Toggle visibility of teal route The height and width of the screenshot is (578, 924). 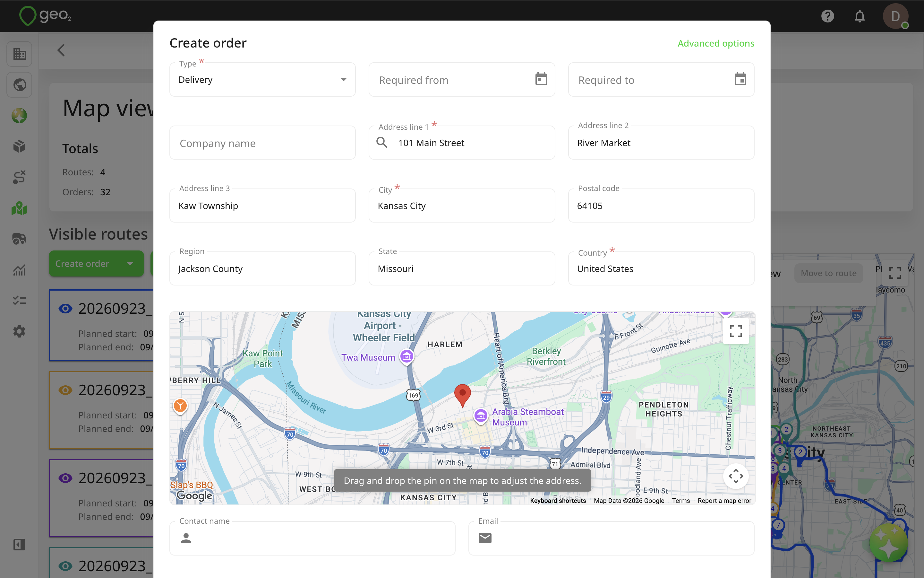pos(65,566)
